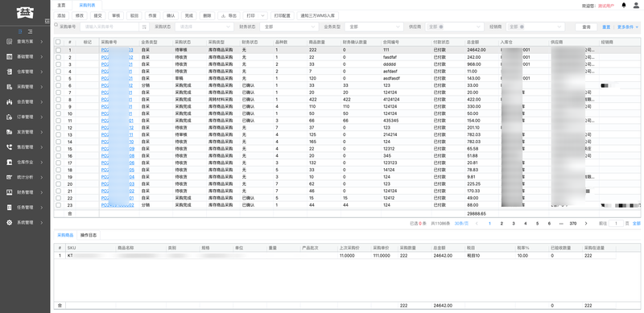Expand 更多条件 filter options
Viewport: 644px width, 313px height.
(x=628, y=27)
